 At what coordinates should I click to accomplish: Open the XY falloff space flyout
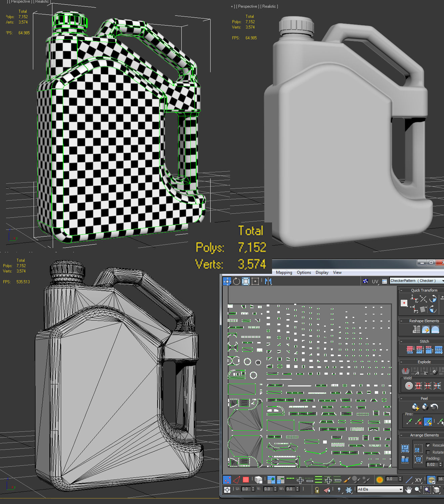tap(418, 480)
